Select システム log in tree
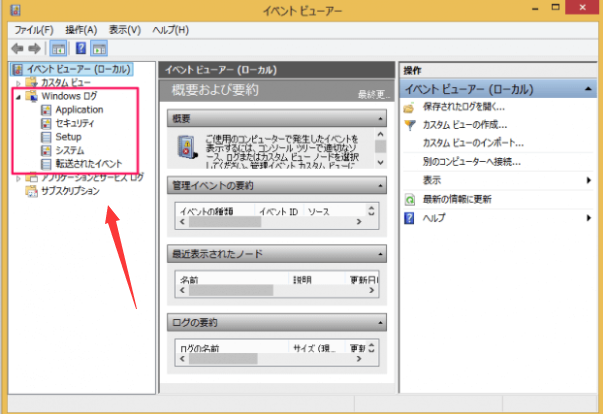Screen dimensions: 603x414 pyautogui.click(x=70, y=150)
